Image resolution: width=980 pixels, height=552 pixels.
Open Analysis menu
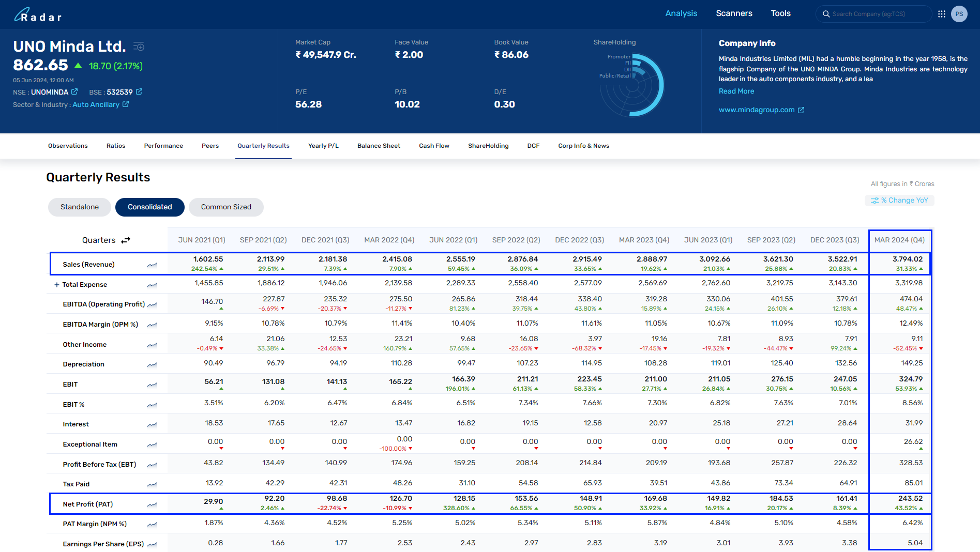681,13
